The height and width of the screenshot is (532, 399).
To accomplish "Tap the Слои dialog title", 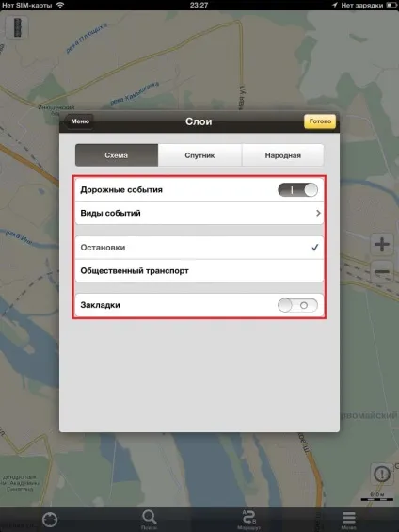I will (199, 121).
